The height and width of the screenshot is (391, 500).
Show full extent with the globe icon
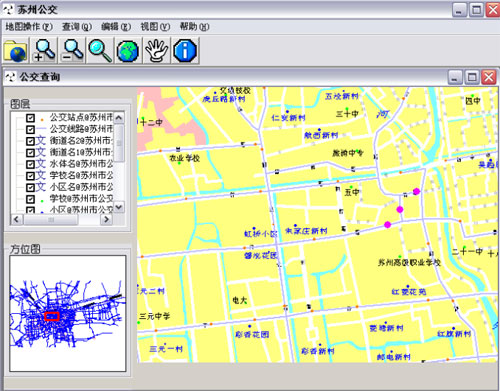pyautogui.click(x=128, y=51)
